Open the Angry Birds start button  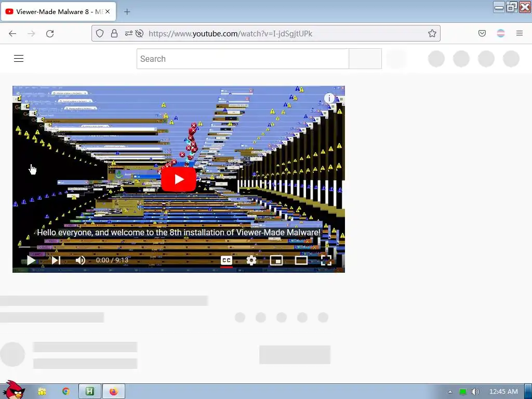[14, 390]
